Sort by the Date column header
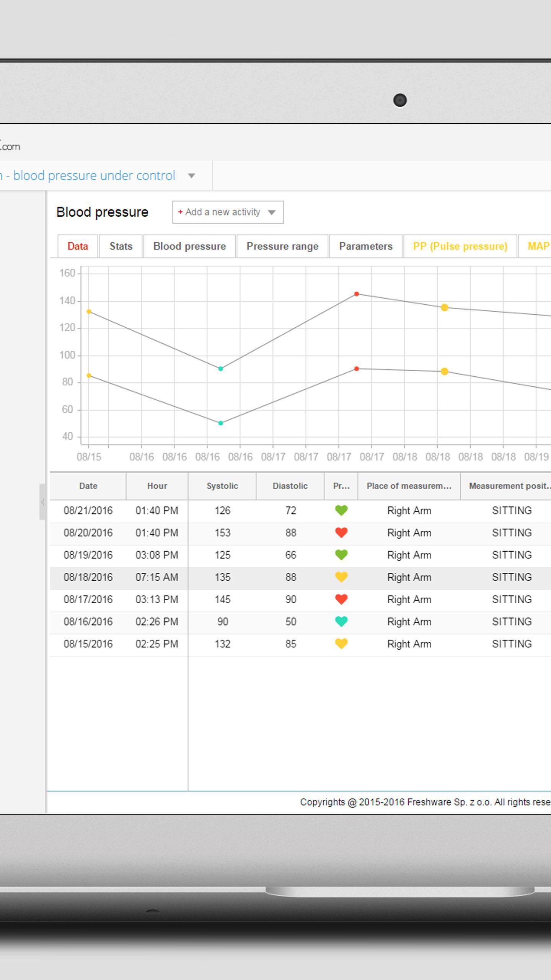 click(88, 486)
